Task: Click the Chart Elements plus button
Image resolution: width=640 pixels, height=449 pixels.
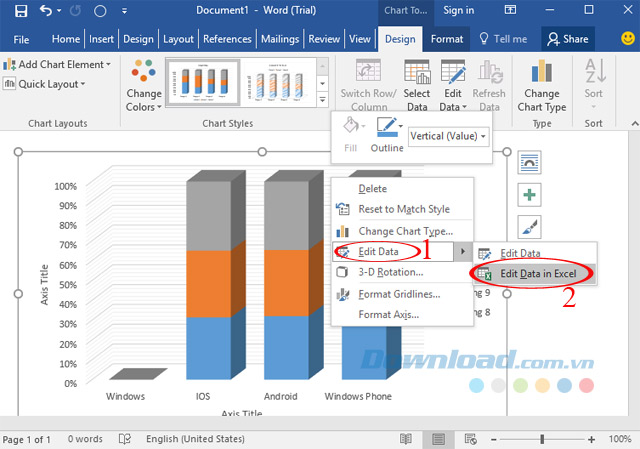Action: point(529,194)
